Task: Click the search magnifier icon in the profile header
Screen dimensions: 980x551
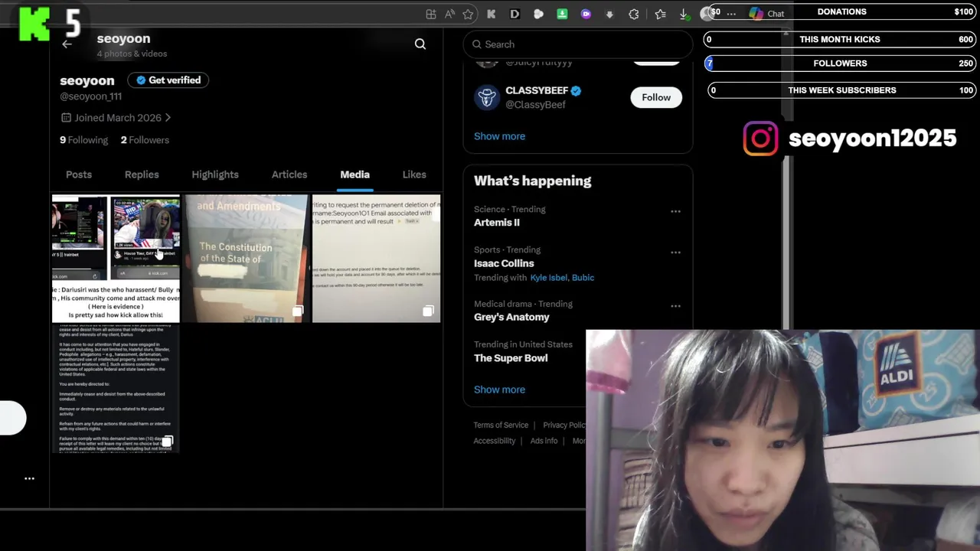Action: pyautogui.click(x=420, y=44)
